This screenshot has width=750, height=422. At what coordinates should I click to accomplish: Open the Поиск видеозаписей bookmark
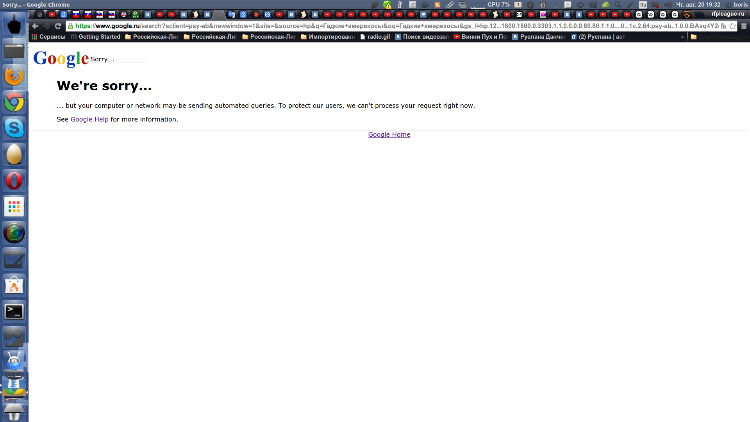(419, 37)
